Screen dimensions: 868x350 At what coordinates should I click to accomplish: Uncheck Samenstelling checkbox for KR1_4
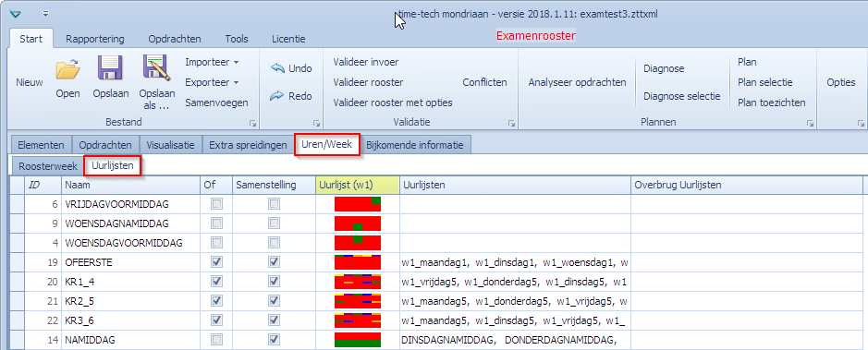tap(274, 282)
